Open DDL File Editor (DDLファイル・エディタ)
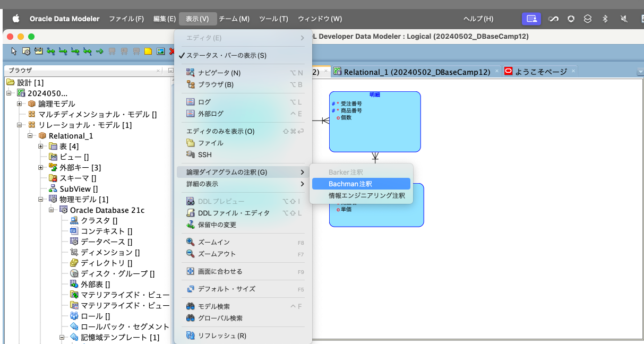This screenshot has width=644, height=344. pyautogui.click(x=244, y=213)
